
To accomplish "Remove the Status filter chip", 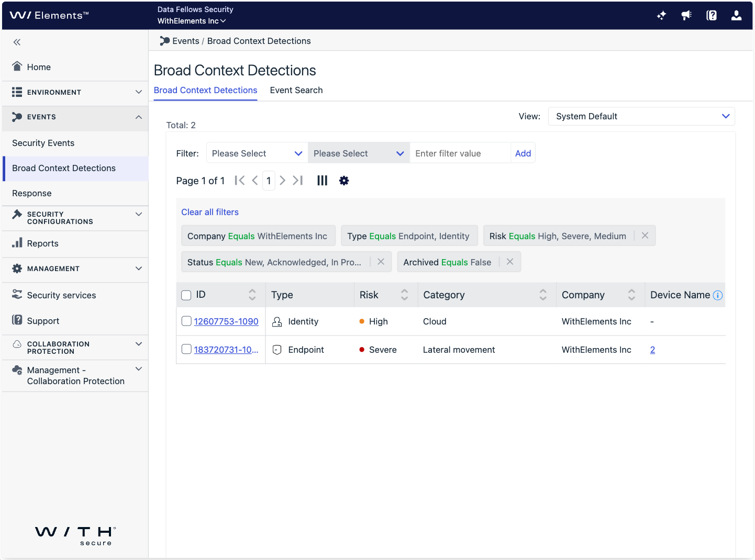I will pyautogui.click(x=381, y=262).
